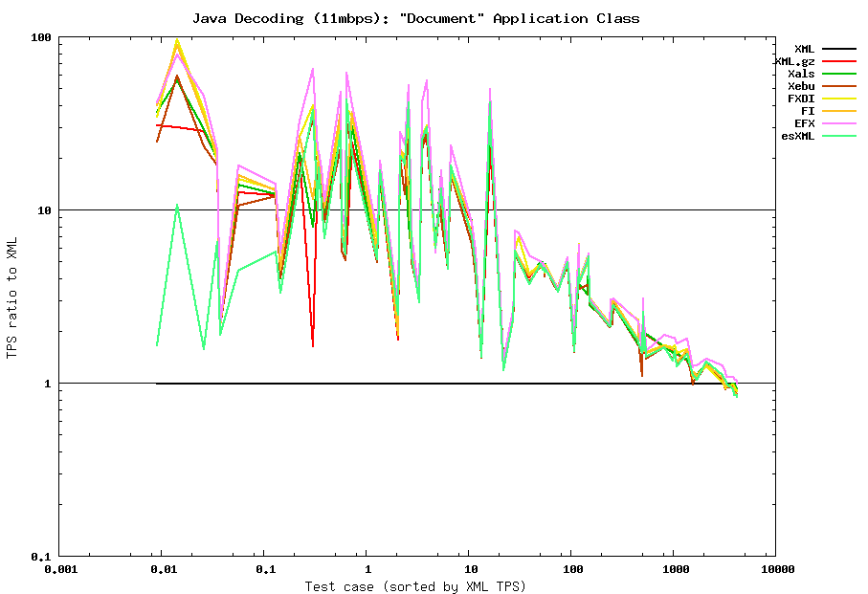Click the 'TPS ratio to XML' y-axis label
868x594 pixels.
pyautogui.click(x=12, y=297)
